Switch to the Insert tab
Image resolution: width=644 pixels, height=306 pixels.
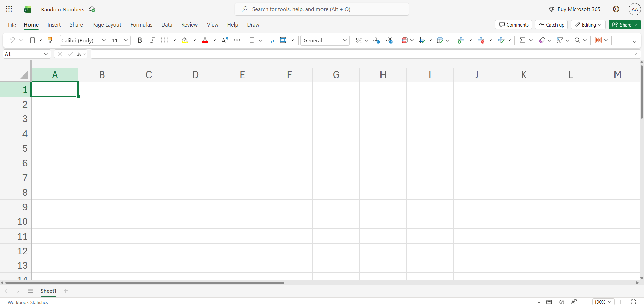click(x=54, y=25)
